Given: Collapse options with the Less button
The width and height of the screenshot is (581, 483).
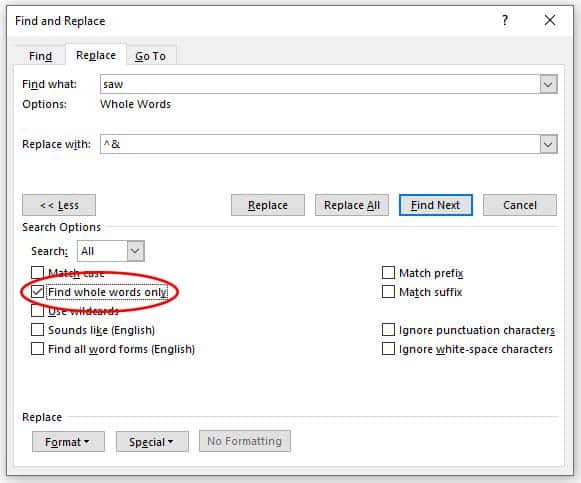Looking at the screenshot, I should pyautogui.click(x=59, y=205).
